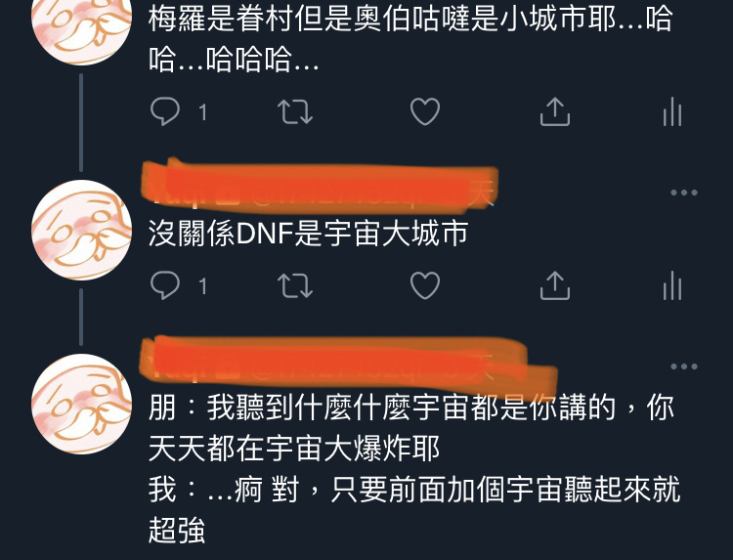The width and height of the screenshot is (733, 560).
Task: View analytics for the 梅羅是眷村 tweet
Action: tap(672, 111)
